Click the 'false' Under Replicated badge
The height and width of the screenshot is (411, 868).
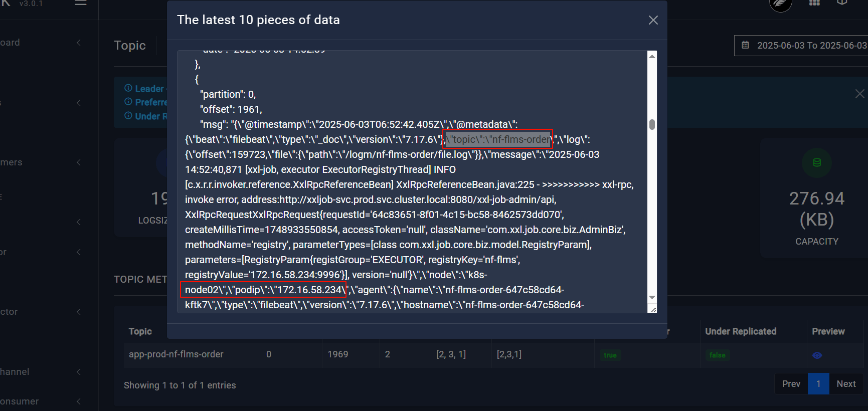[x=717, y=355]
